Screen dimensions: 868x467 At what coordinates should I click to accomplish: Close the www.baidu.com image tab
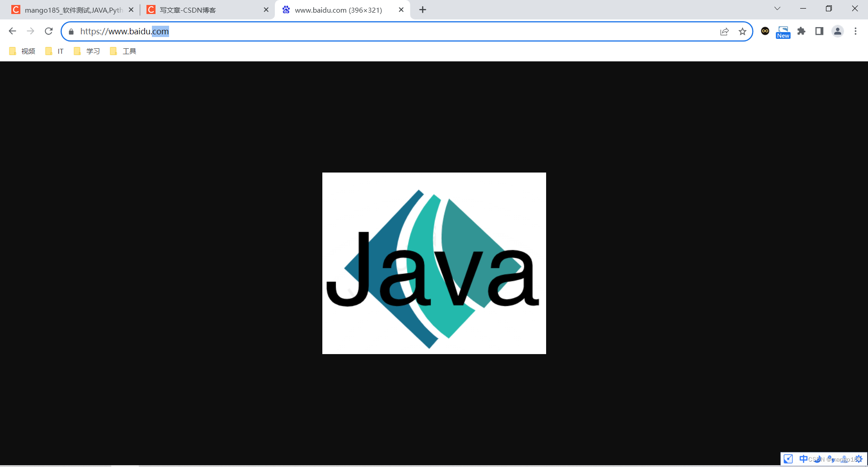point(401,9)
